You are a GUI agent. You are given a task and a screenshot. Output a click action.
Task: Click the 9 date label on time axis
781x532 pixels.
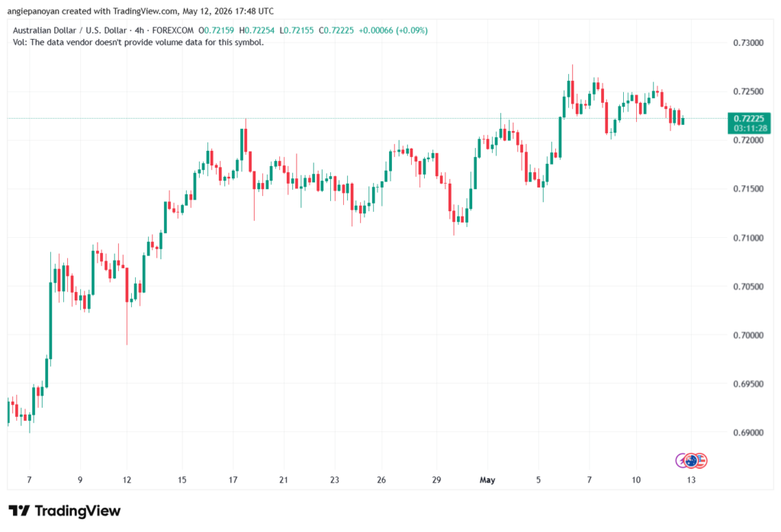click(x=79, y=480)
